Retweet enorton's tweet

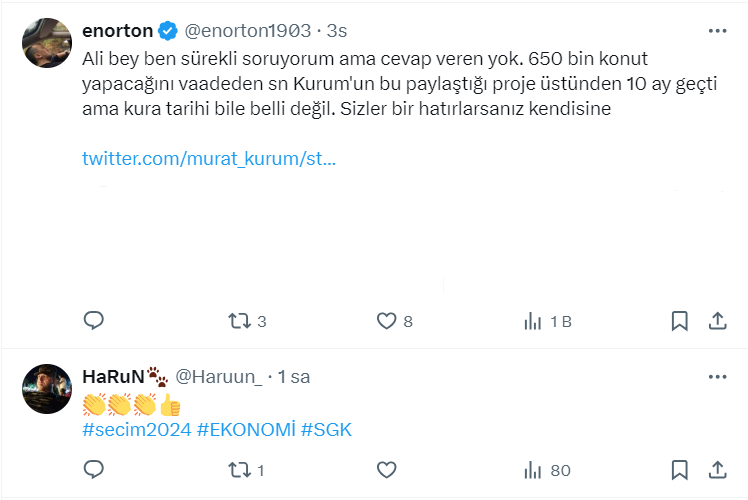tap(239, 321)
